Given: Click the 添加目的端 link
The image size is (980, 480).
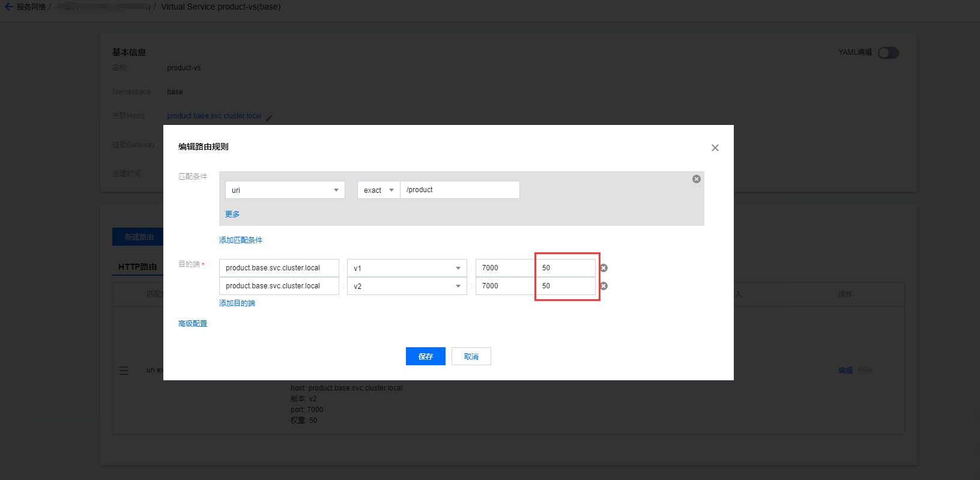Looking at the screenshot, I should 237,303.
